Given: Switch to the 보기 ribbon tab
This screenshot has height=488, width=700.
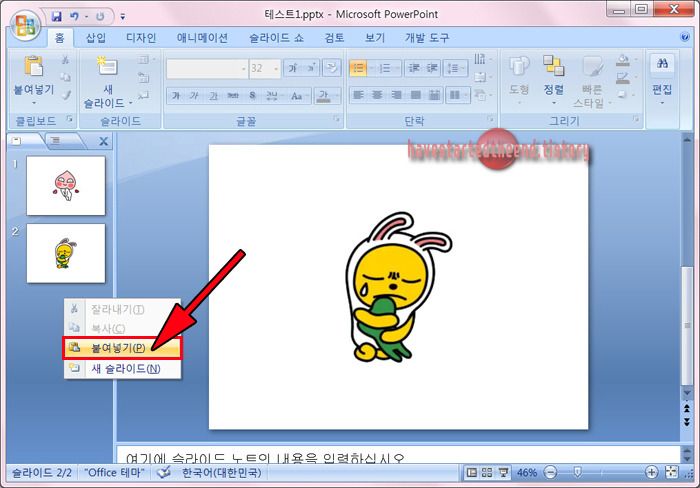Looking at the screenshot, I should click(x=375, y=38).
